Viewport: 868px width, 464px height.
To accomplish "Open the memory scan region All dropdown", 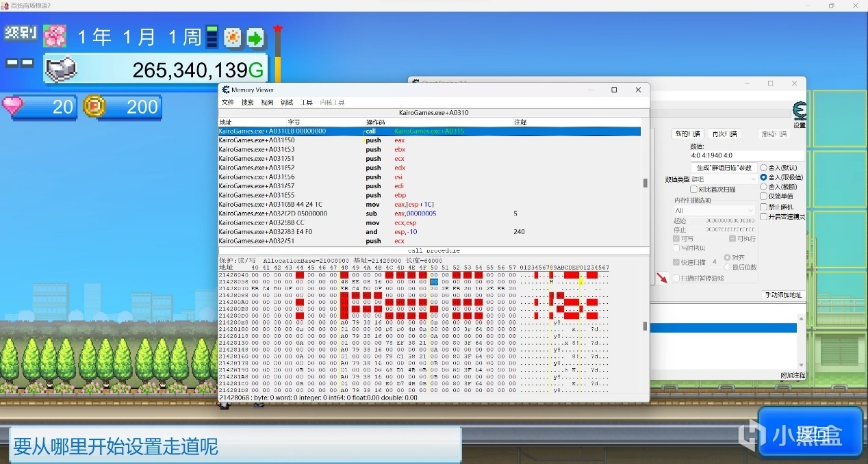I will (x=714, y=211).
